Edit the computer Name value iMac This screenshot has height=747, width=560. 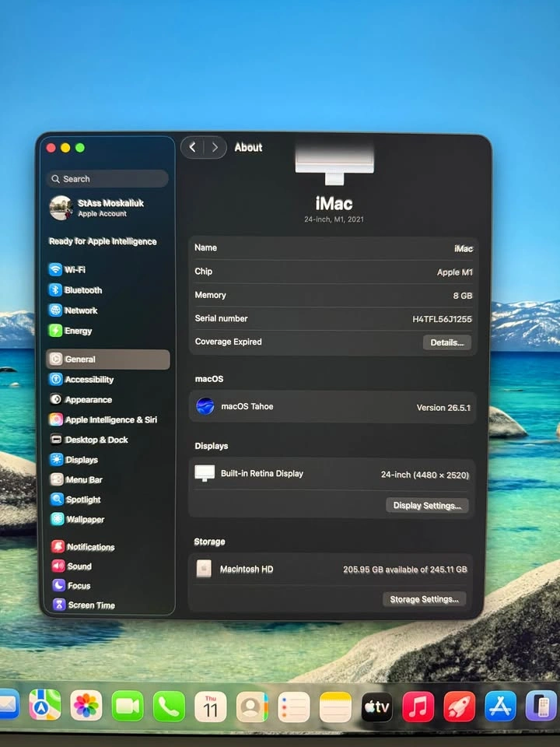464,249
